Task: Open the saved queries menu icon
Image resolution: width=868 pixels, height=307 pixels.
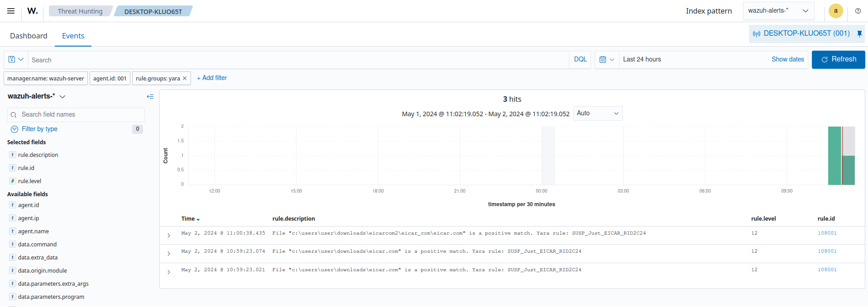Action: click(16, 60)
